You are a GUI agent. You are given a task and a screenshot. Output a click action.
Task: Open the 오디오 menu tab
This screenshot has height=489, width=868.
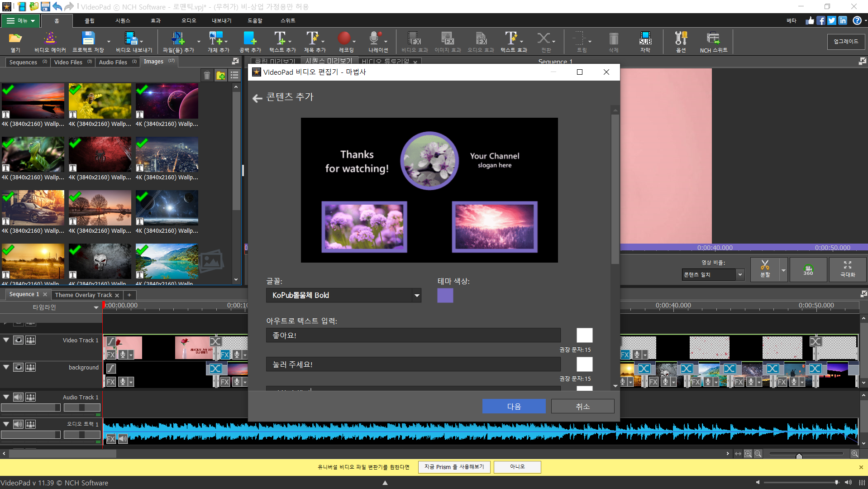189,20
